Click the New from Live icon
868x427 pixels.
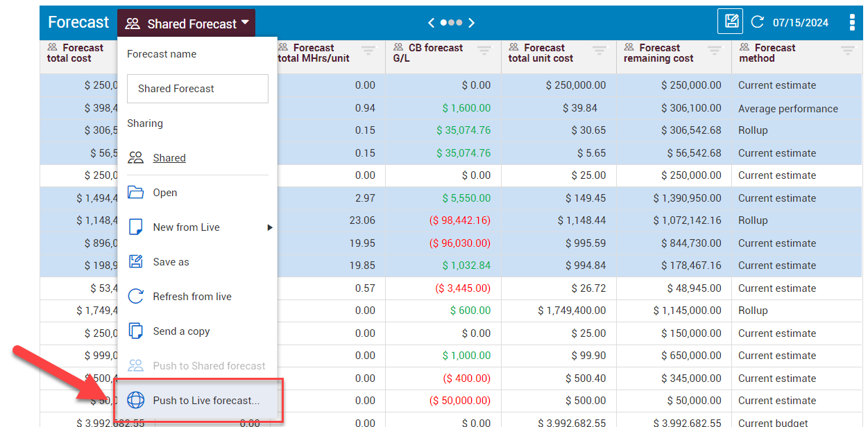[137, 227]
